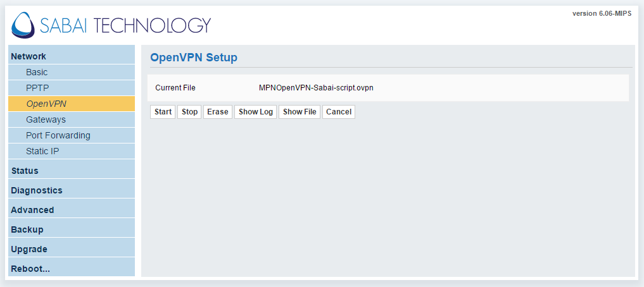644x287 pixels.
Task: Expand the Network menu section
Action: point(72,54)
